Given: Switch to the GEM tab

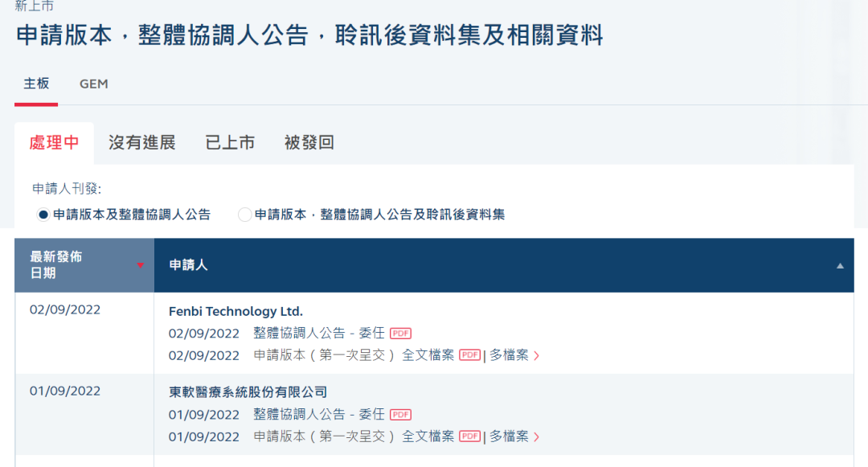Looking at the screenshot, I should [x=93, y=84].
